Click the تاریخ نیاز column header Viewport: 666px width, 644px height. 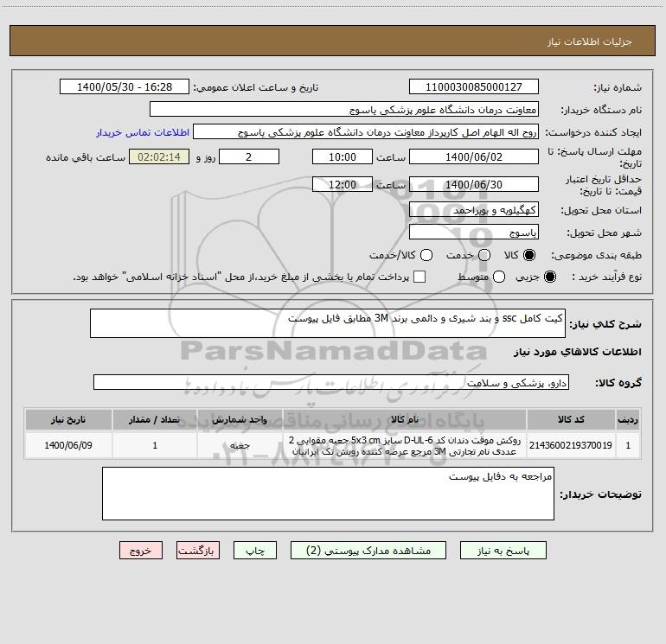click(x=68, y=419)
